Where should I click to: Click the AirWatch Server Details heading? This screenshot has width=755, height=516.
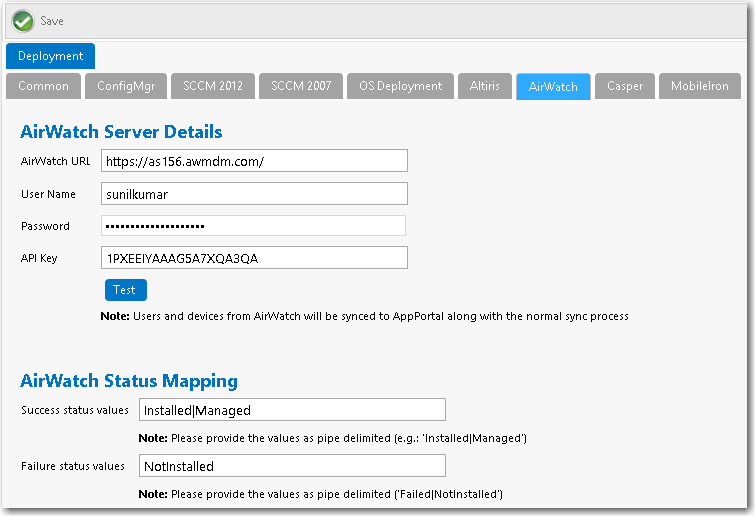(x=121, y=132)
